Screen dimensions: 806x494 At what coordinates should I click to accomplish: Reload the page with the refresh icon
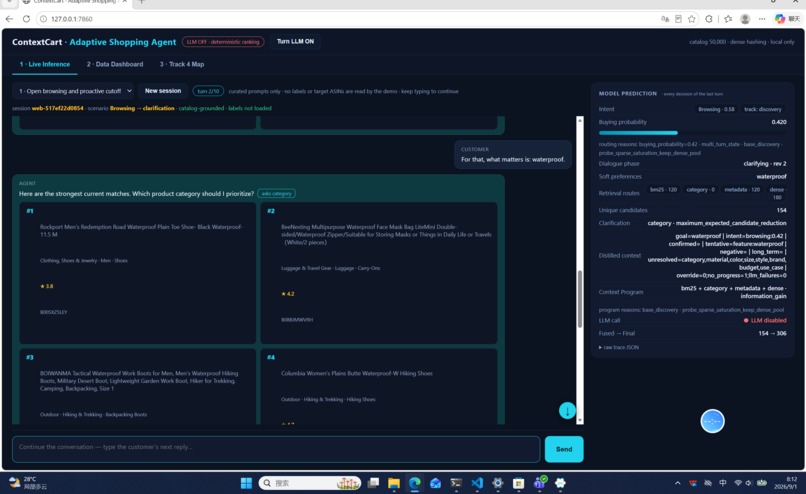[26, 19]
